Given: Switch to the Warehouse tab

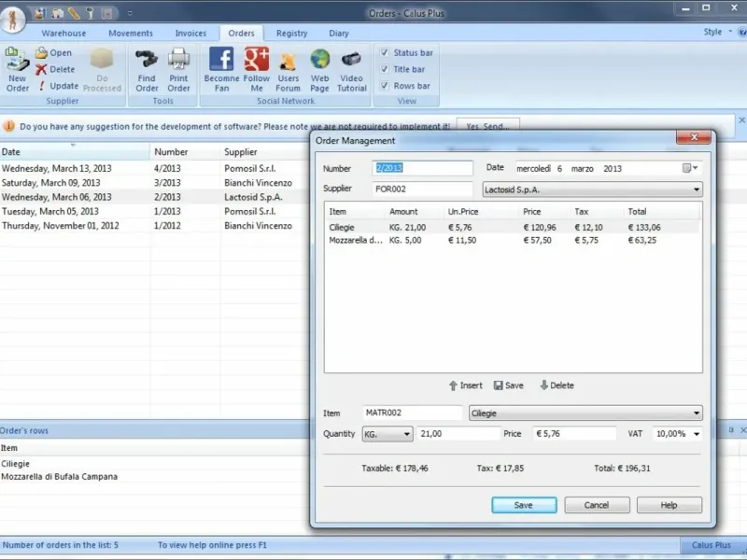Looking at the screenshot, I should (x=63, y=34).
